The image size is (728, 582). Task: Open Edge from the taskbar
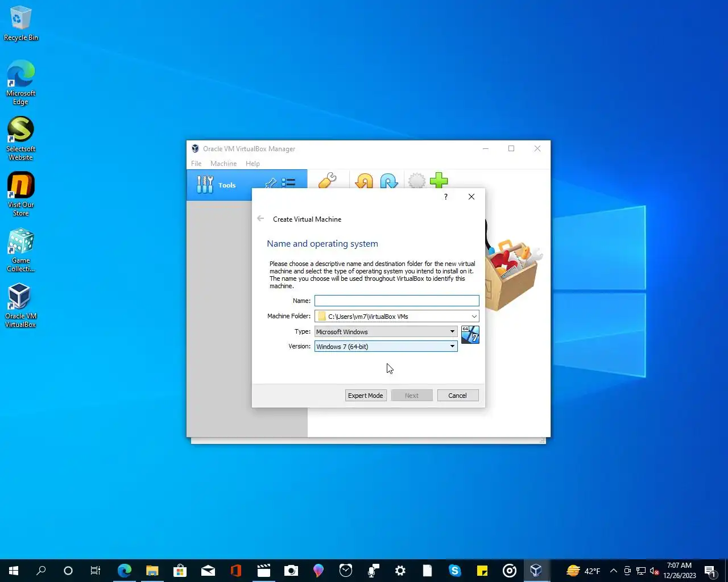[125, 571]
